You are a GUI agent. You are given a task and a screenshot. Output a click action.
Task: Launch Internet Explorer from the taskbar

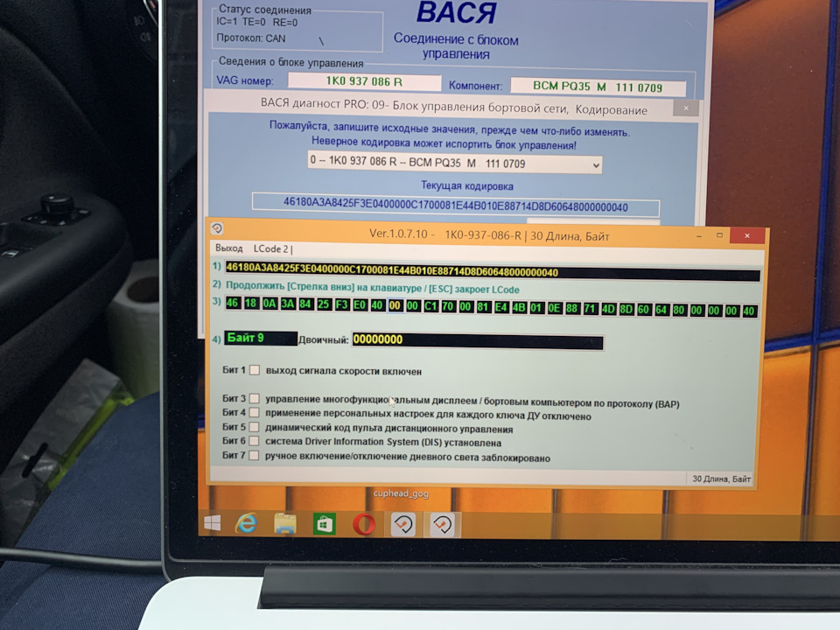click(246, 523)
